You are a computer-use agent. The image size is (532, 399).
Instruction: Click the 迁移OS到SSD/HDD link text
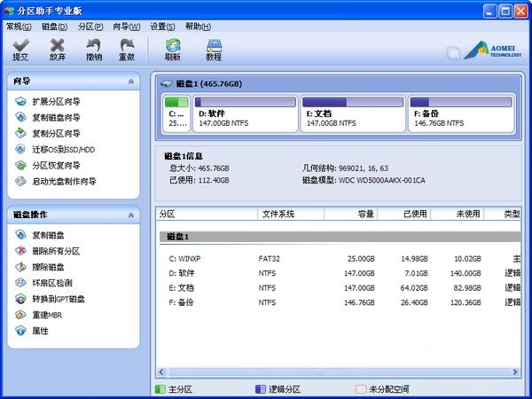point(64,150)
